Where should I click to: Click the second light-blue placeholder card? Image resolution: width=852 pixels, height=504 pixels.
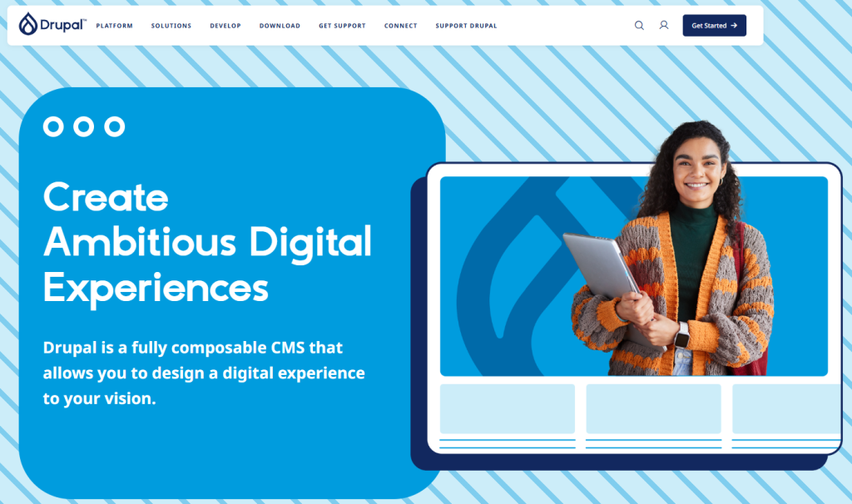654,409
